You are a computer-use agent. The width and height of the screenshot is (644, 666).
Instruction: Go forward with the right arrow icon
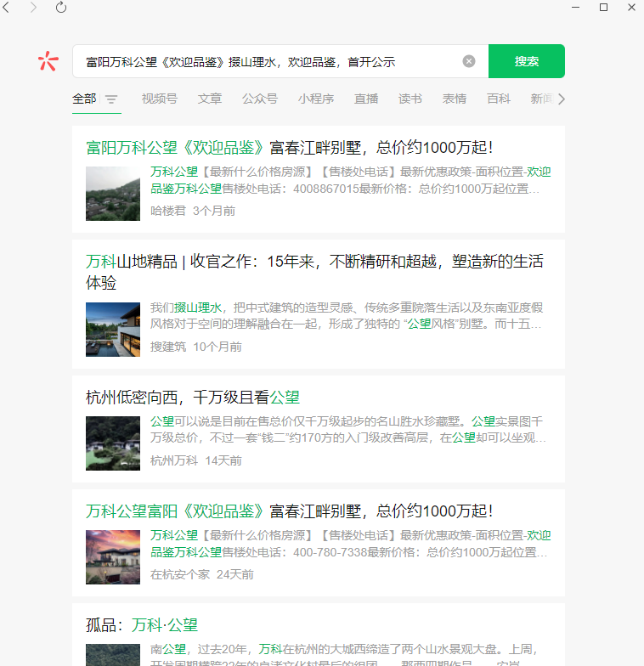33,7
